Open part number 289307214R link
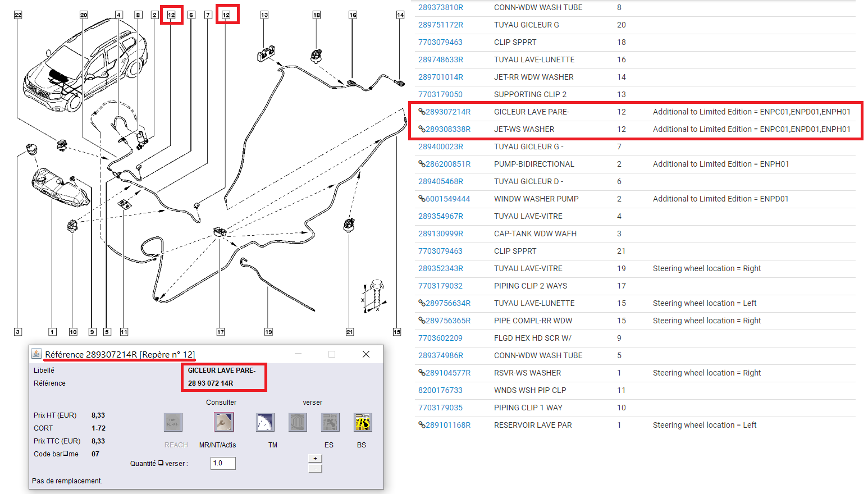 coord(447,112)
